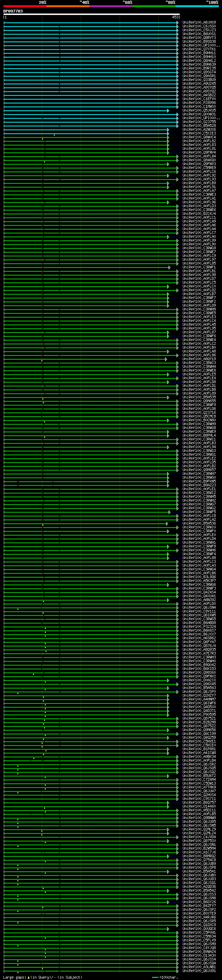Select the UniRef100_C8V111 label
The height and width of the screenshot is (980, 222).
tap(199, 612)
